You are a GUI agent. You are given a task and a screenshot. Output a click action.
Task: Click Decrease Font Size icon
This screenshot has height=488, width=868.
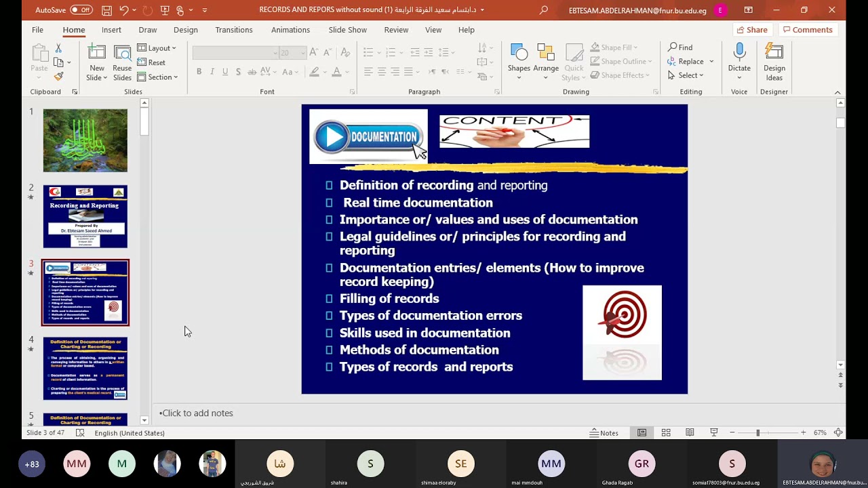328,52
